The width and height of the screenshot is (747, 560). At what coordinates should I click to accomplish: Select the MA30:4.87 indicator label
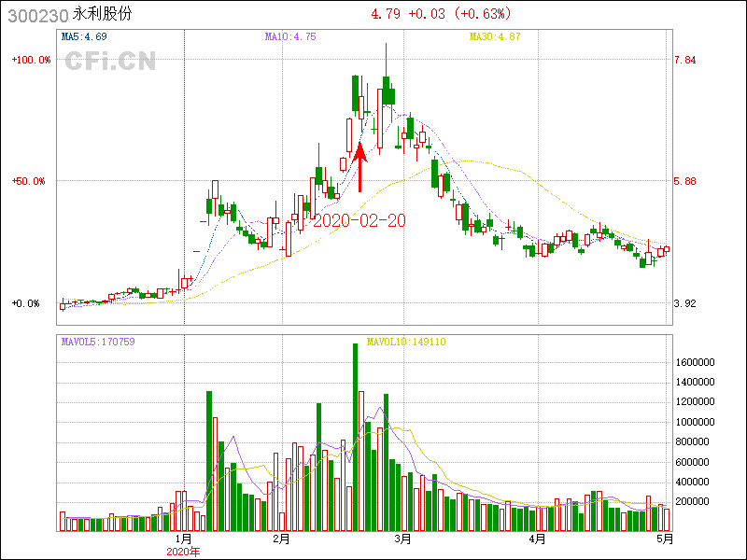494,37
